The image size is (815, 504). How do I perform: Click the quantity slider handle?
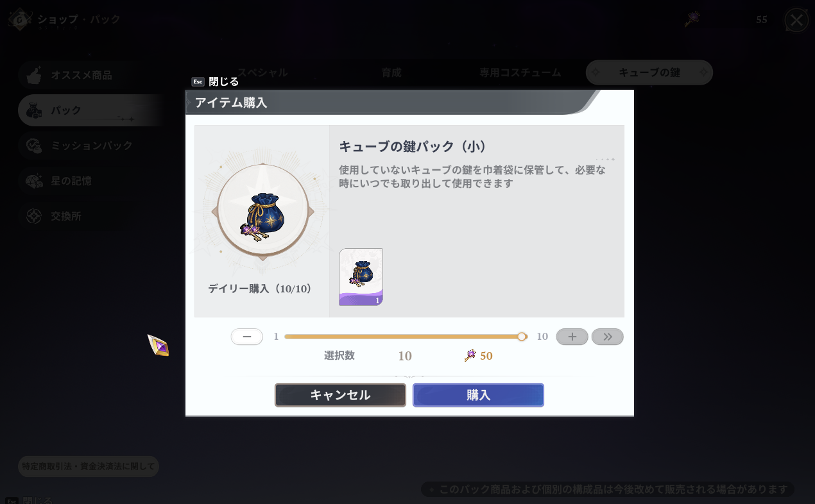click(522, 337)
